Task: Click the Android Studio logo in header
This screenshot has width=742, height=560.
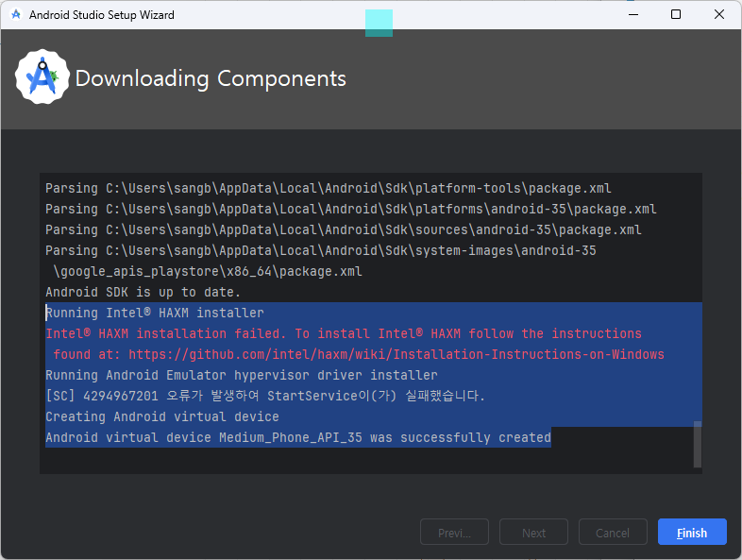Action: 42,76
